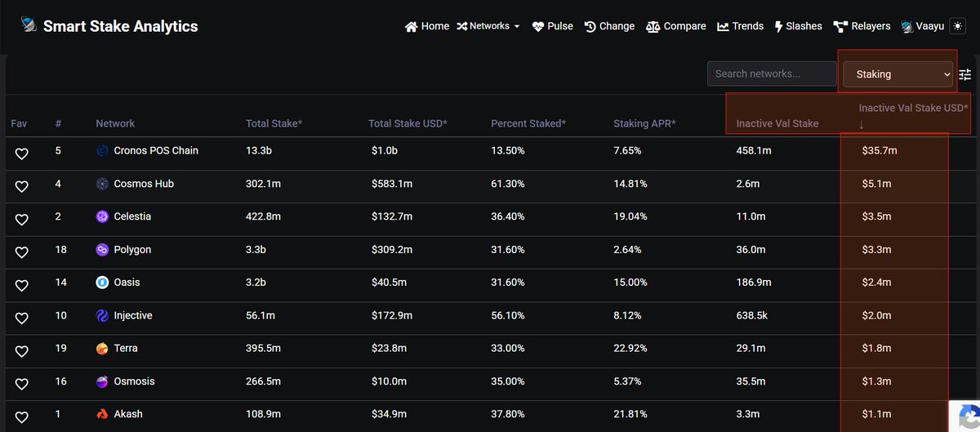Select Terra 22.92% staking APR
This screenshot has width=980, height=432.
coord(630,349)
